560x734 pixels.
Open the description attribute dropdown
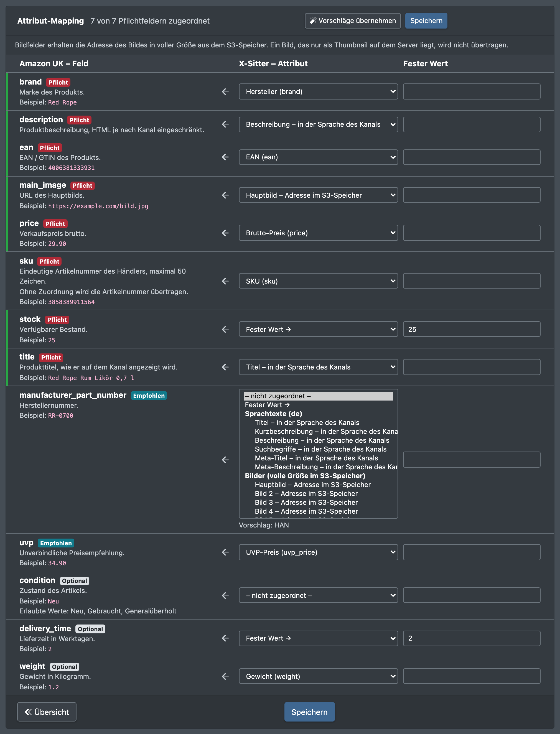pyautogui.click(x=318, y=124)
